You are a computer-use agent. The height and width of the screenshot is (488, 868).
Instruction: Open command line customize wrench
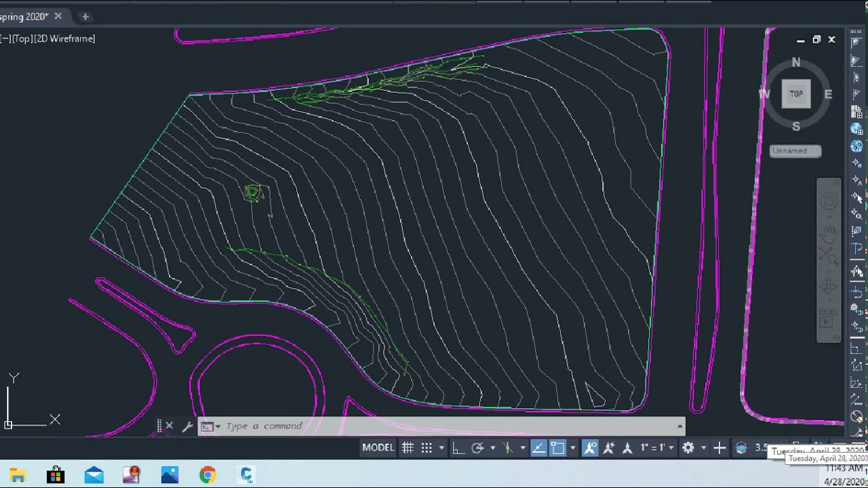(x=187, y=426)
